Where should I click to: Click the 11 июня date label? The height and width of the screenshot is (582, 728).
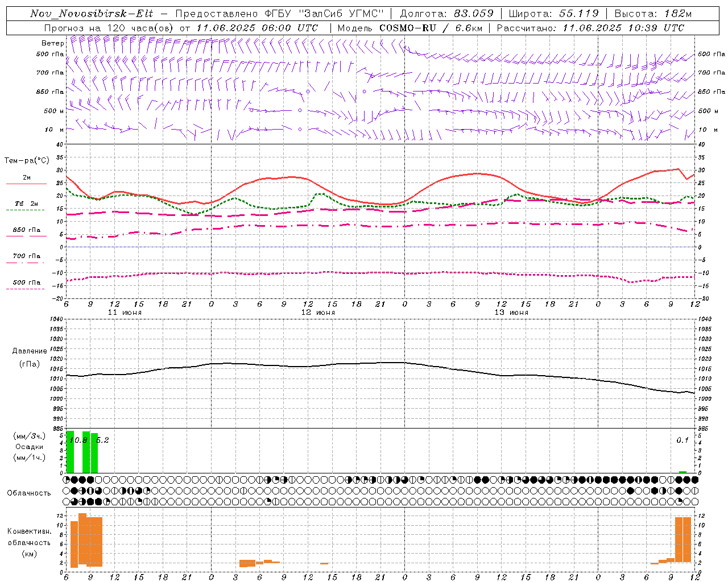click(125, 313)
